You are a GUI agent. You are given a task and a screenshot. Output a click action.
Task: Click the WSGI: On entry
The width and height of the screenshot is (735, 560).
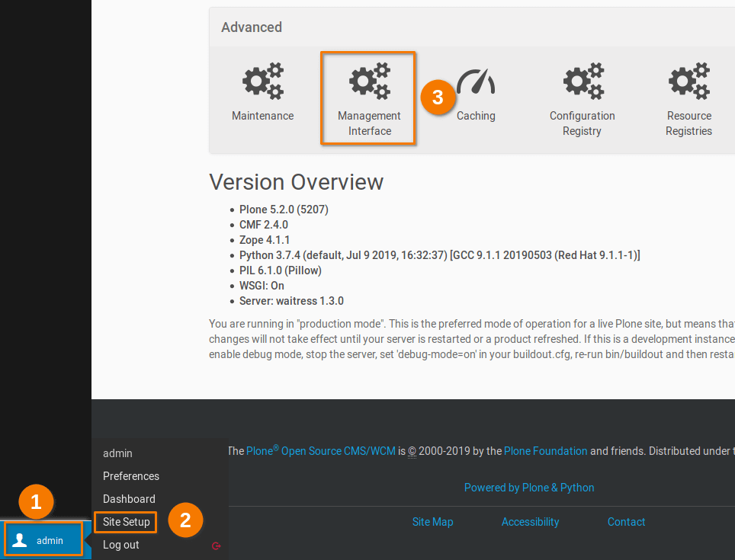[262, 286]
